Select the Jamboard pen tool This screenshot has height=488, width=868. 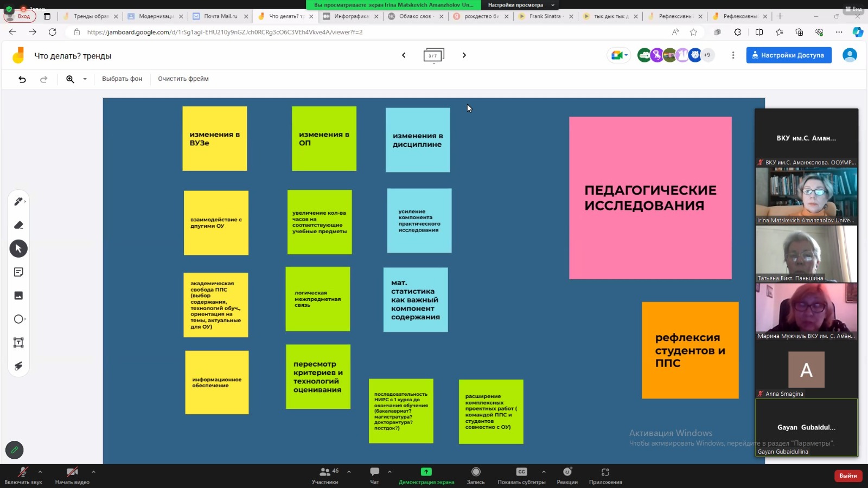point(18,201)
